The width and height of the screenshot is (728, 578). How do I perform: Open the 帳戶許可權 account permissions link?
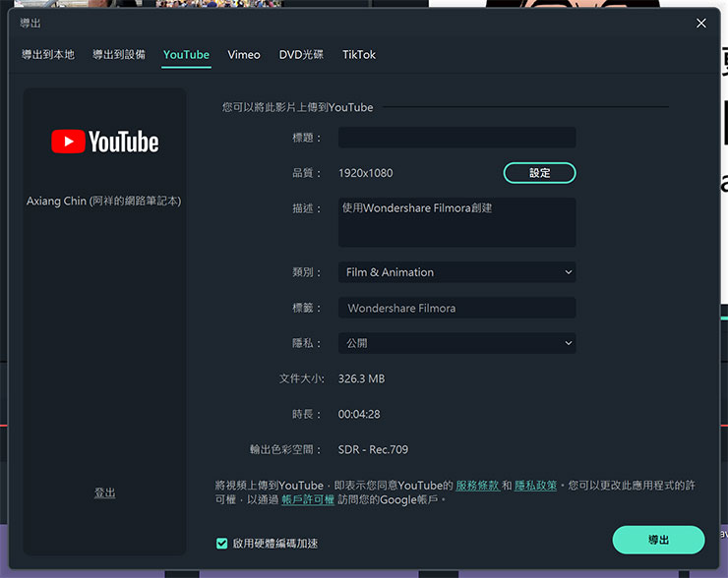point(307,499)
